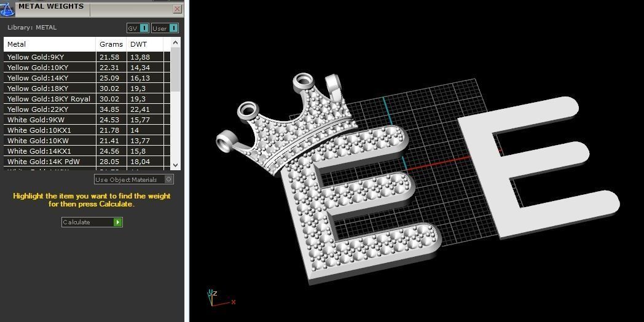Click the METAL WEIGHTS panel title
Screen dimensions: 644x322
[51, 7]
